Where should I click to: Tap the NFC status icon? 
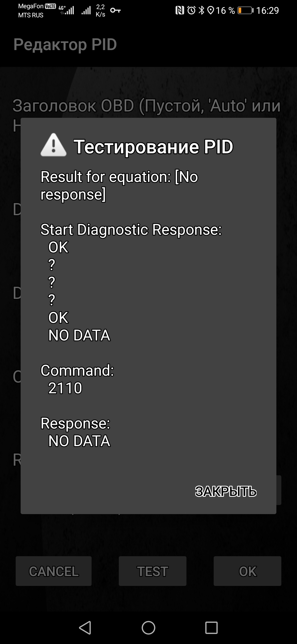click(180, 10)
